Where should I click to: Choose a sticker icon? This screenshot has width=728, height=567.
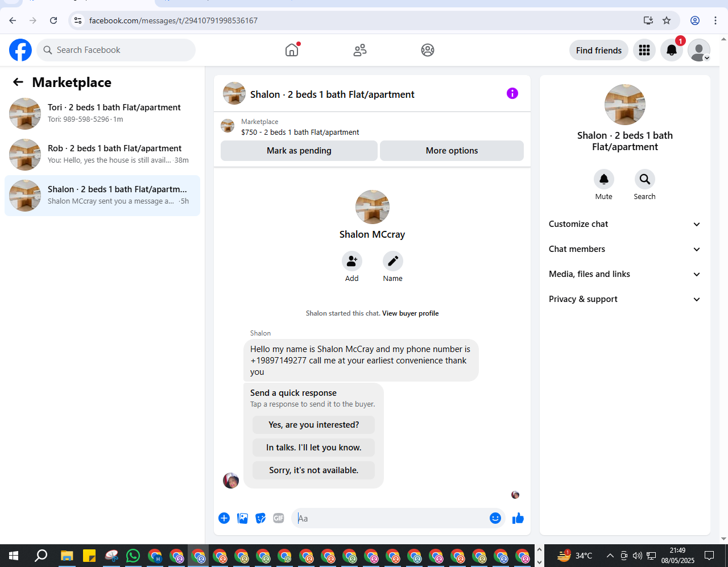(260, 518)
